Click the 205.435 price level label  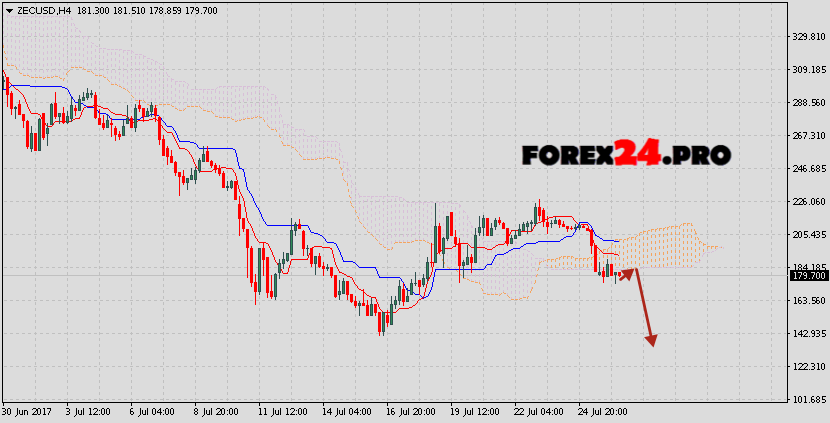[808, 235]
